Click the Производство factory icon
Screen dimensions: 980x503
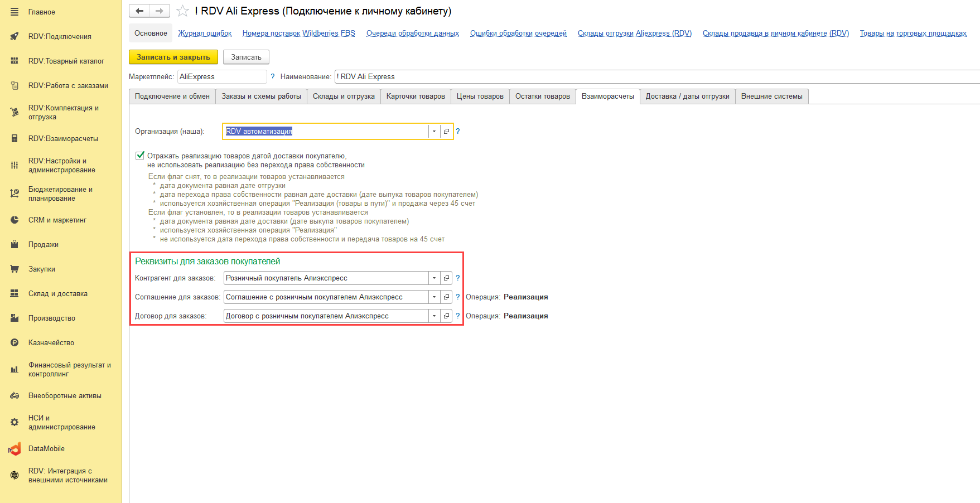15,318
